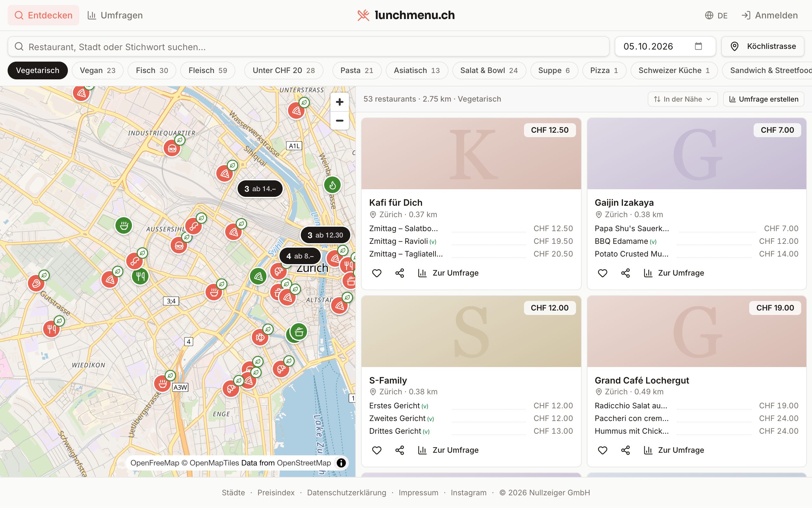This screenshot has height=508, width=812.
Task: Open the map attribution info icon
Action: (341, 463)
